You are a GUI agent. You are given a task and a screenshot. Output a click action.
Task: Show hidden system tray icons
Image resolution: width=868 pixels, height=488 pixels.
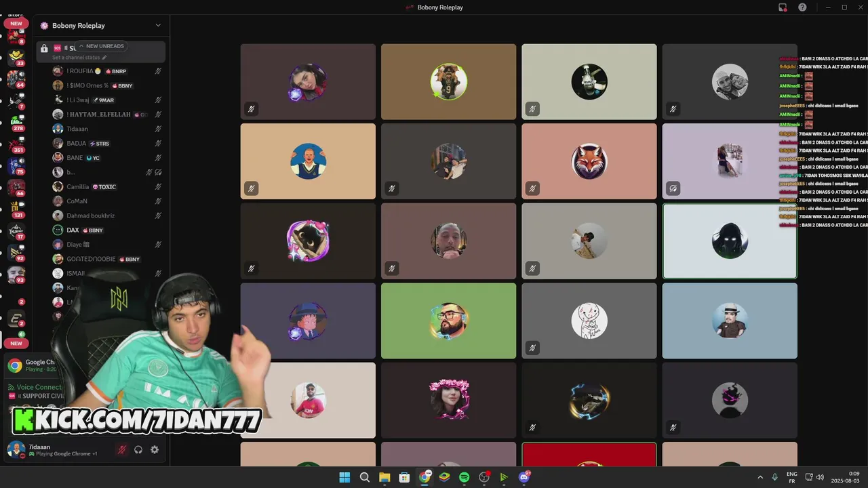759,477
